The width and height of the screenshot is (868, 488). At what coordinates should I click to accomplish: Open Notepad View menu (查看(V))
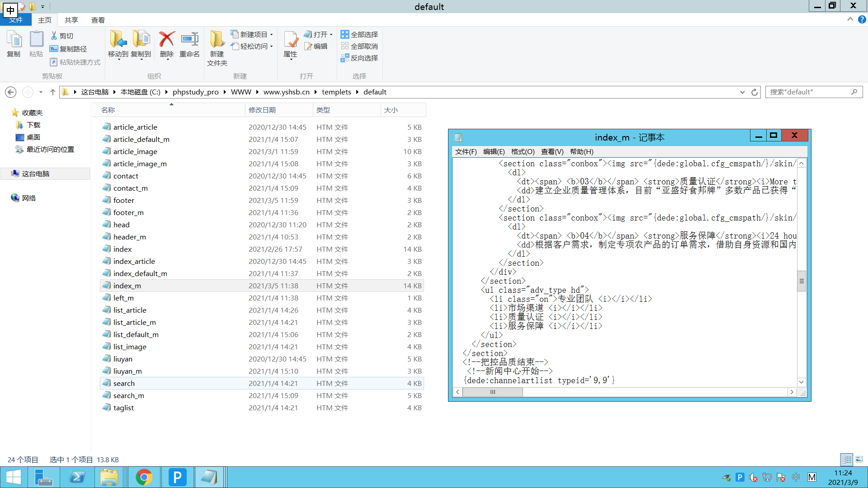[x=552, y=152]
